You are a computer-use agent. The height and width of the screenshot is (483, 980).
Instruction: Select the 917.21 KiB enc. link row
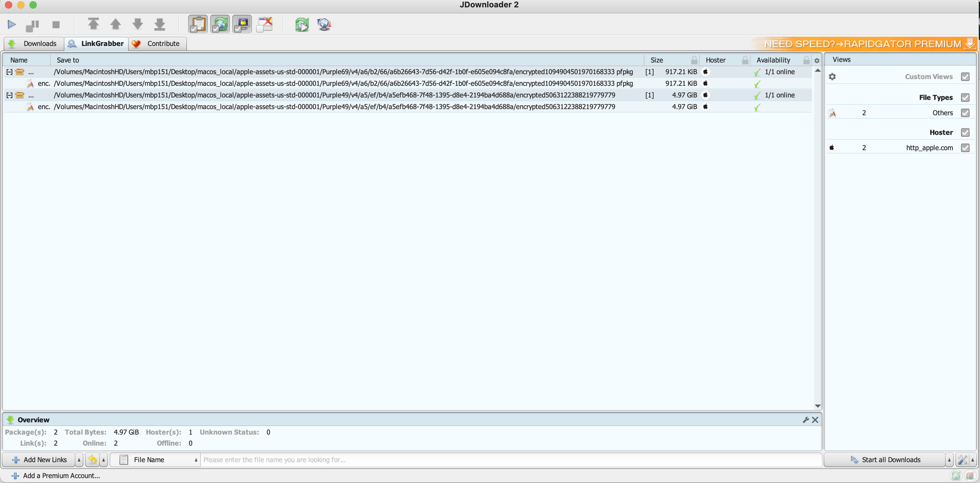pyautogui.click(x=408, y=84)
